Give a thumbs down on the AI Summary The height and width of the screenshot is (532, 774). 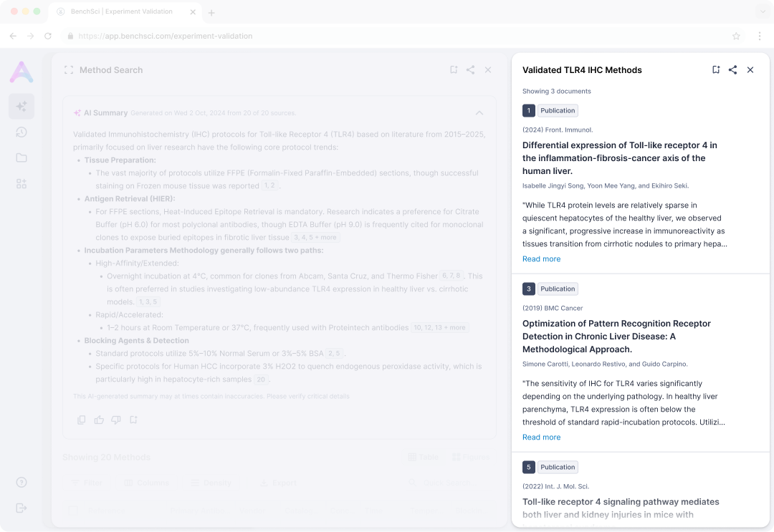point(116,420)
